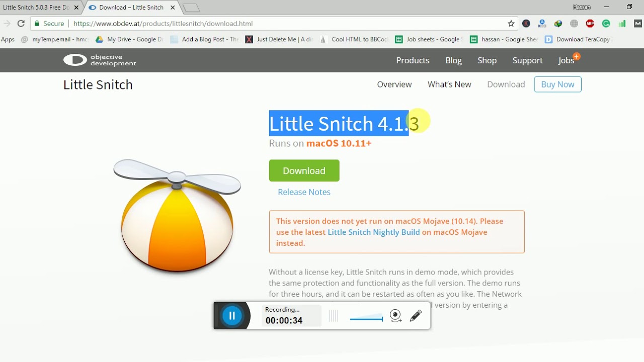Go to Little Snitch Overview
644x362 pixels.
394,84
